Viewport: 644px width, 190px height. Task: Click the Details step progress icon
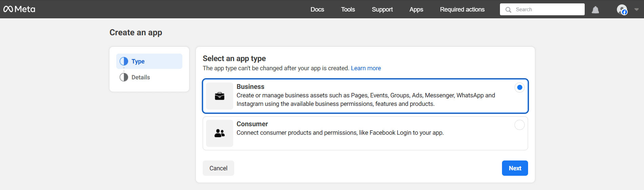point(124,77)
